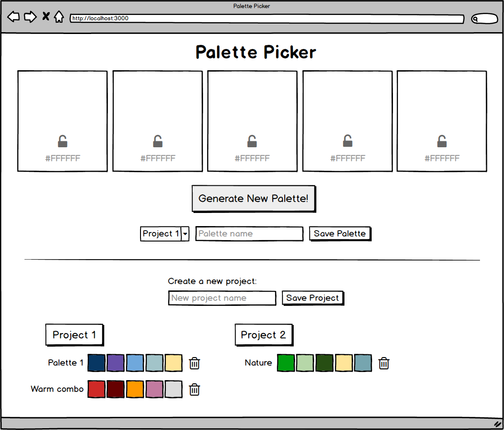Select the Project 2 heading box
504x430 pixels.
click(264, 335)
